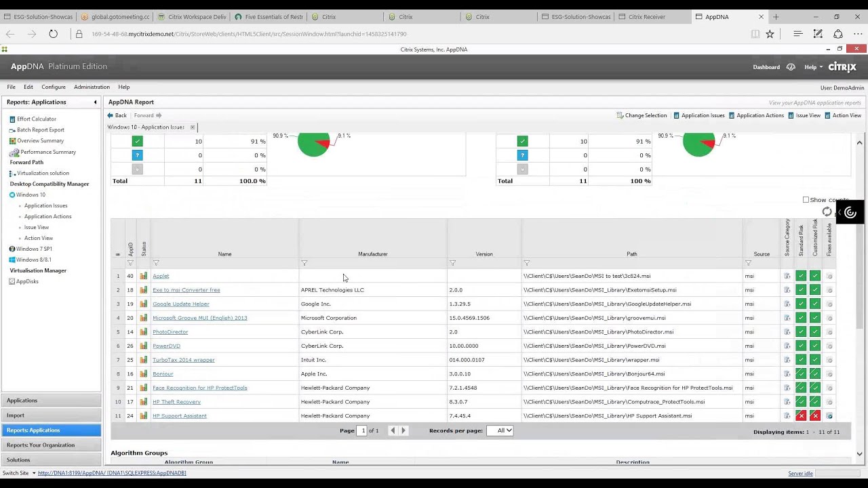Switch to the global.gotomeeting browser tab
Screen dimensions: 868x488
pos(115,17)
